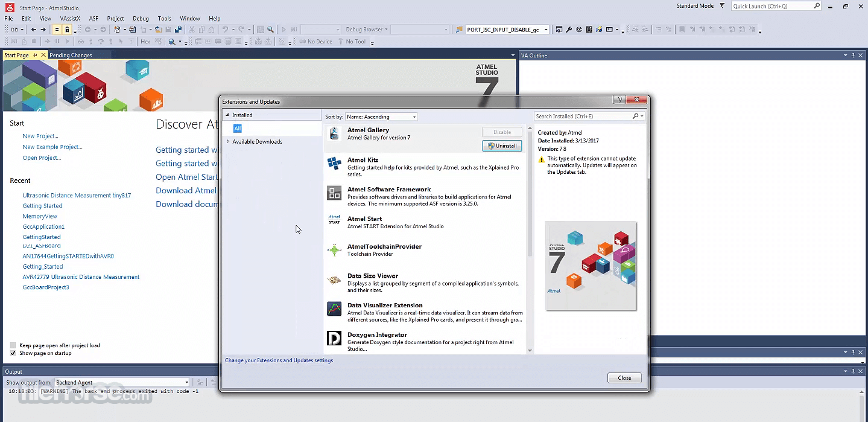This screenshot has width=868, height=422.
Task: Open the Tools menu
Action: [164, 19]
